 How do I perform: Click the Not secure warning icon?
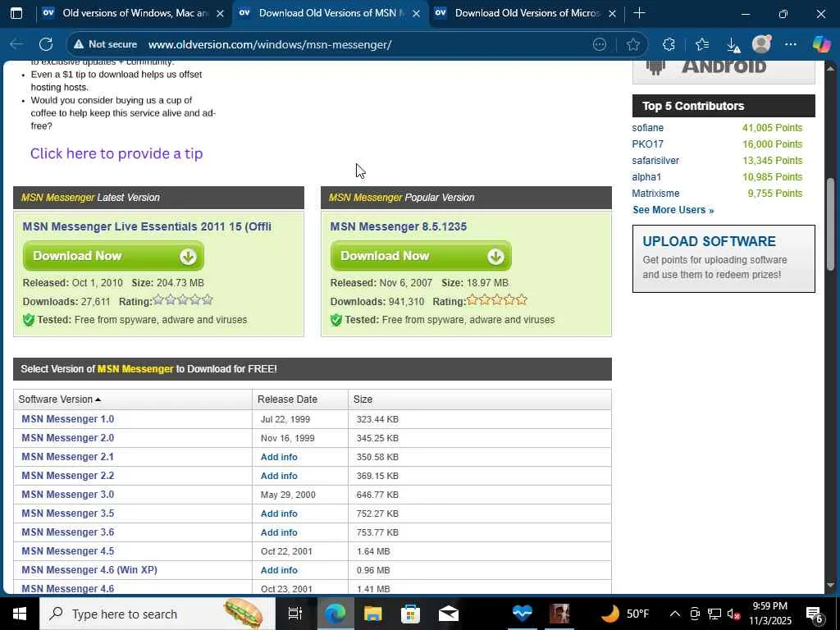point(79,44)
